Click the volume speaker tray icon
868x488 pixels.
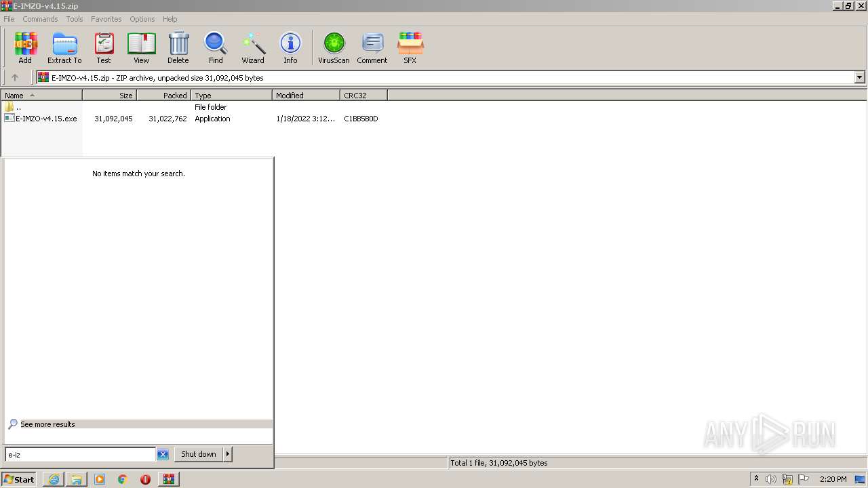pyautogui.click(x=771, y=479)
